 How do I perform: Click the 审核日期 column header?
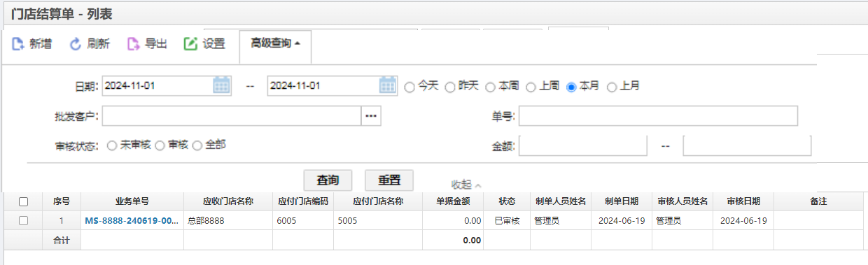point(743,201)
